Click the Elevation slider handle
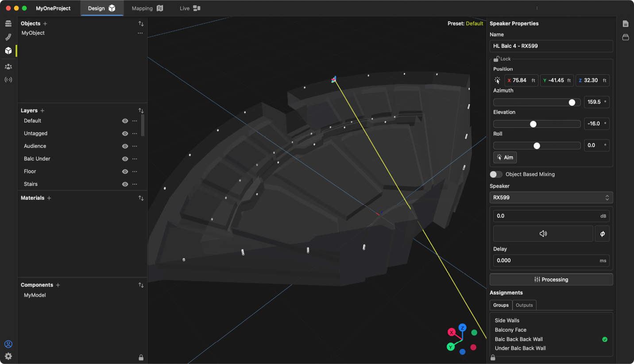This screenshot has height=364, width=634. click(x=533, y=124)
